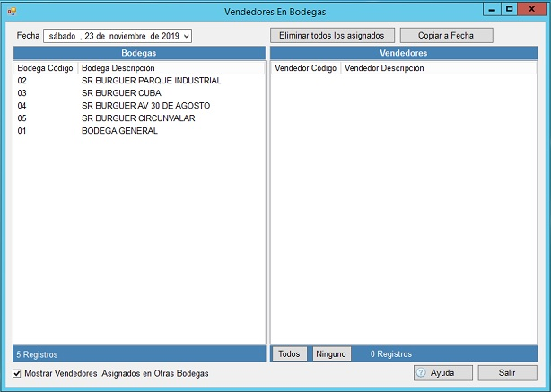Image resolution: width=551 pixels, height=392 pixels.
Task: Click the Vendedor Código column header
Action: [x=305, y=68]
